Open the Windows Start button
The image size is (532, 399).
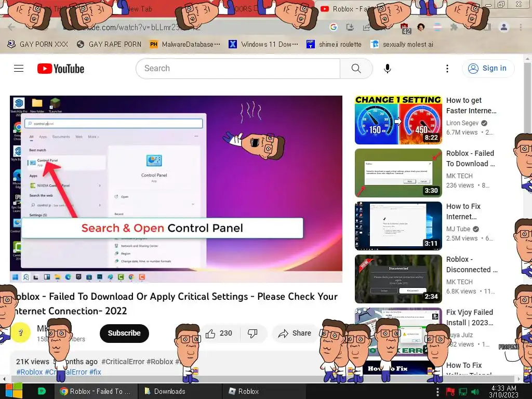point(14,391)
